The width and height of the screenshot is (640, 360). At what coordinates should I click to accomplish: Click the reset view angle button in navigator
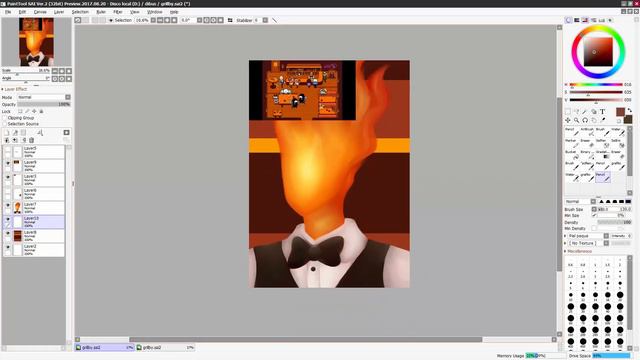tap(69, 78)
